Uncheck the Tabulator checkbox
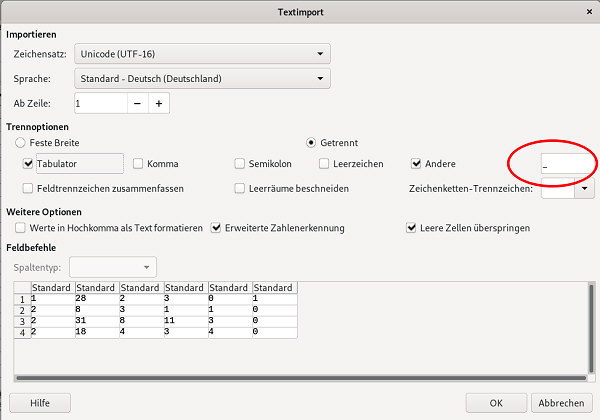600x420 pixels. tap(28, 163)
